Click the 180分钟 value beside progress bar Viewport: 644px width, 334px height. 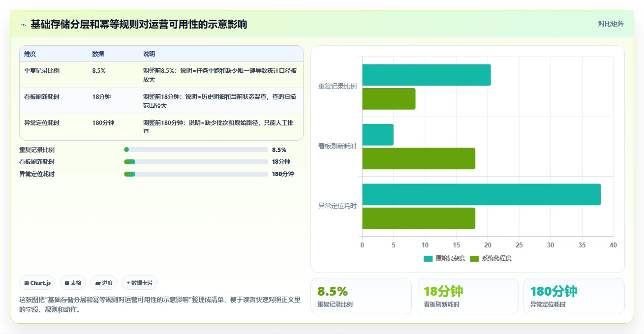coord(283,174)
